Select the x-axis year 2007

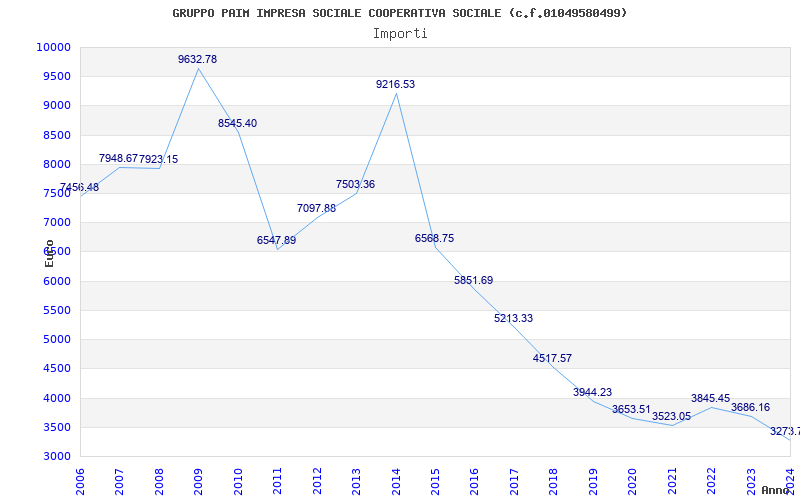(119, 481)
